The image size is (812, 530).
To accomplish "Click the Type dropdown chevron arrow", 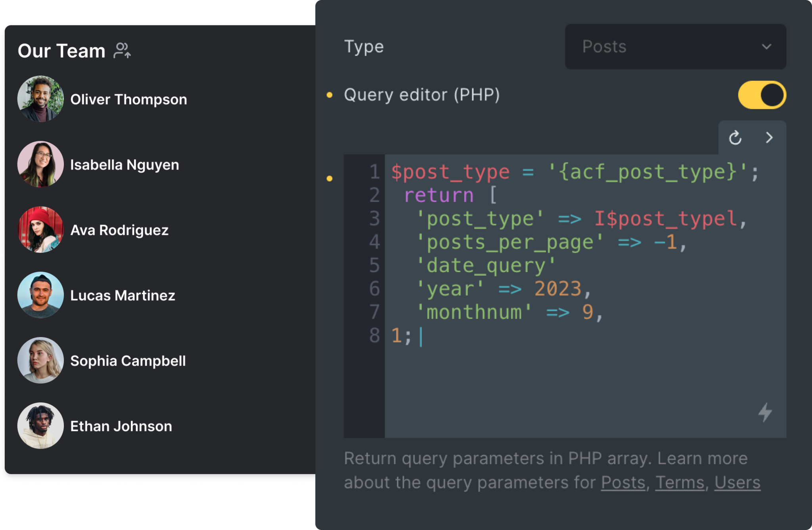I will (x=766, y=47).
